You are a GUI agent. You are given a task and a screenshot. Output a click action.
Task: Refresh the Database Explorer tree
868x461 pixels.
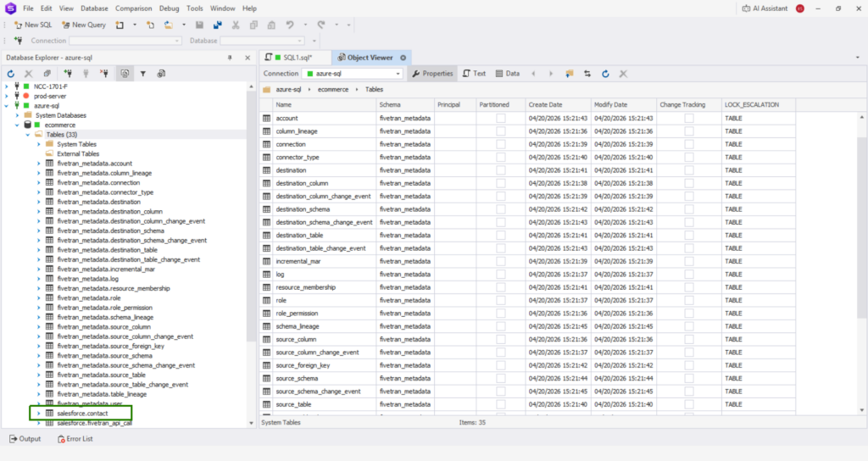[x=10, y=74]
